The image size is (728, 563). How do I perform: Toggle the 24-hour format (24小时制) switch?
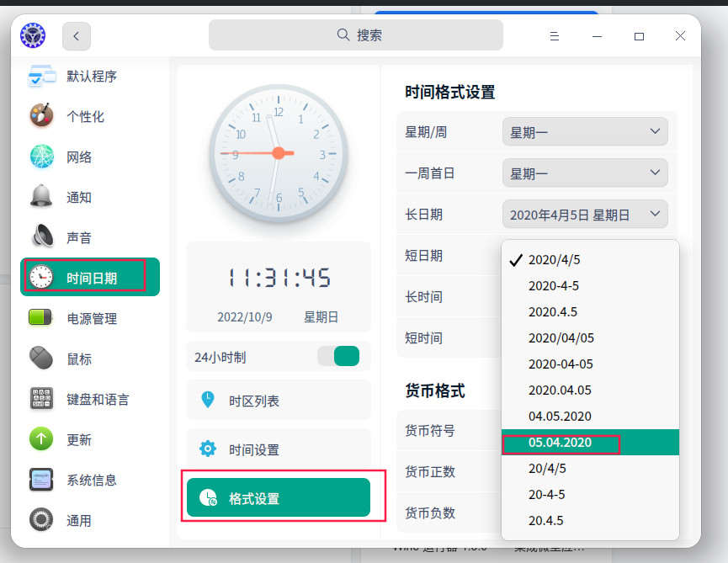[x=338, y=357]
